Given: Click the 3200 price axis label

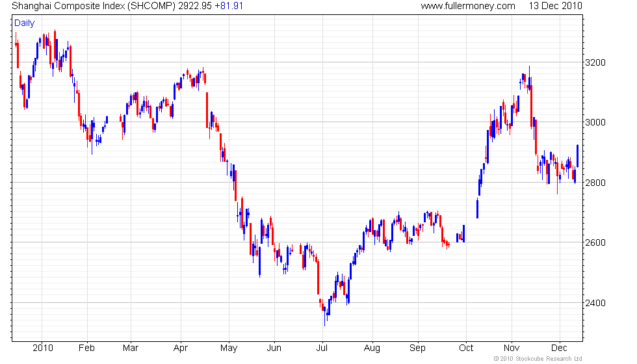Looking at the screenshot, I should click(x=595, y=62).
